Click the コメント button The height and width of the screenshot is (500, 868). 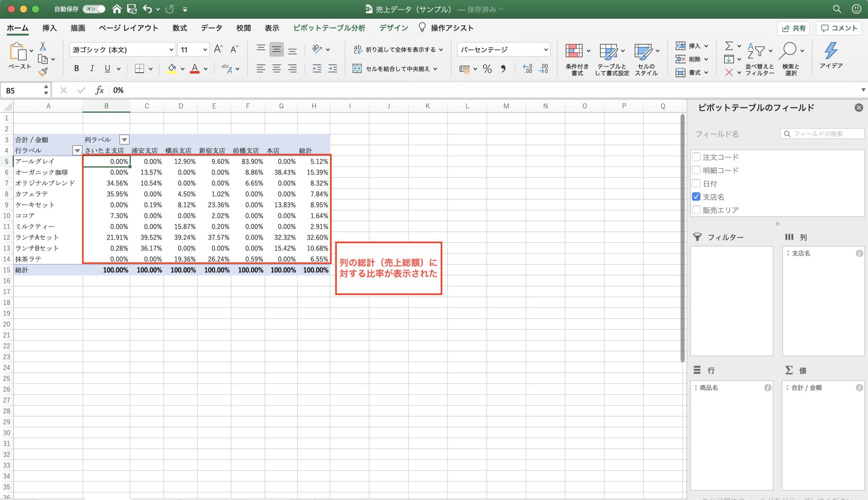tap(839, 28)
